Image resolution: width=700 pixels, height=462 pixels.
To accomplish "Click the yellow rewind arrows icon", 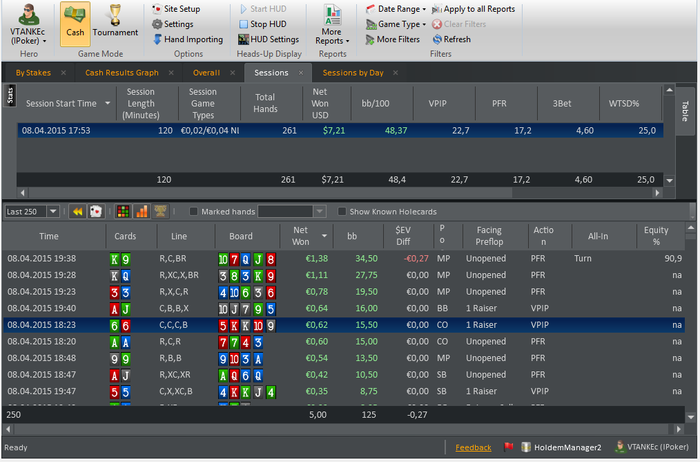I will pos(78,212).
